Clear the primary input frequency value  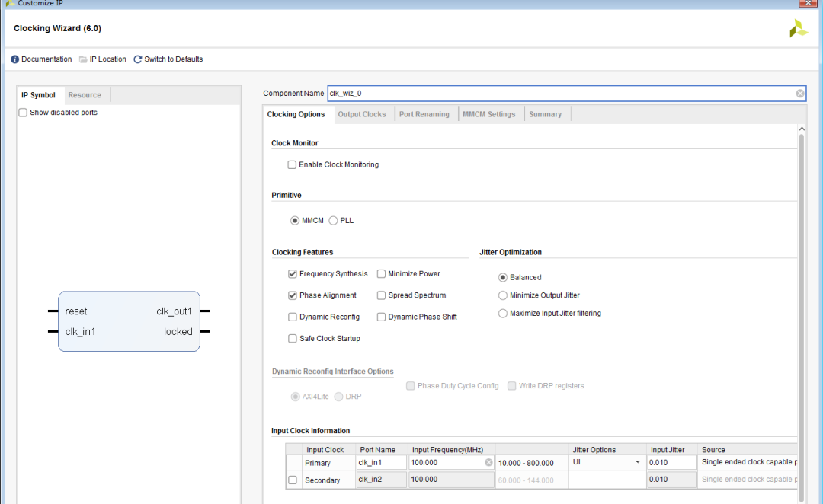pos(488,463)
